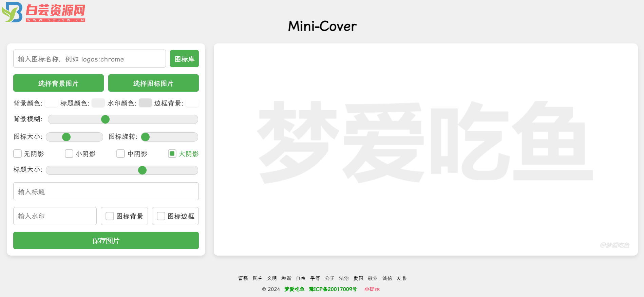
Task: Open the 水印颜色 color swatch
Action: click(x=145, y=103)
